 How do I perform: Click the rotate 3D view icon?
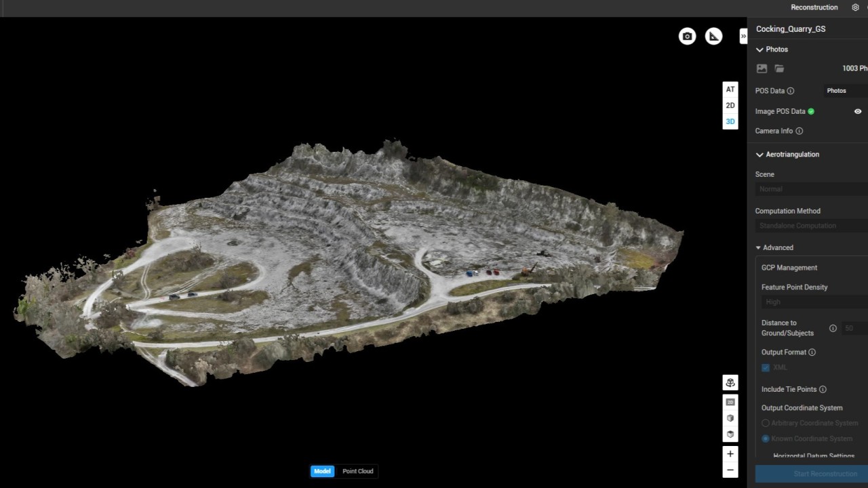pos(730,383)
